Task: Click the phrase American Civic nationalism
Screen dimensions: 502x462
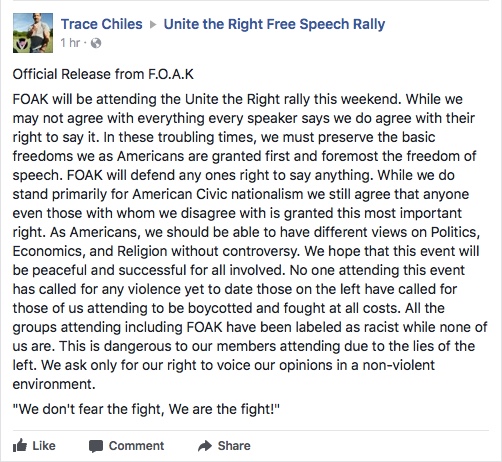Action: click(x=218, y=194)
